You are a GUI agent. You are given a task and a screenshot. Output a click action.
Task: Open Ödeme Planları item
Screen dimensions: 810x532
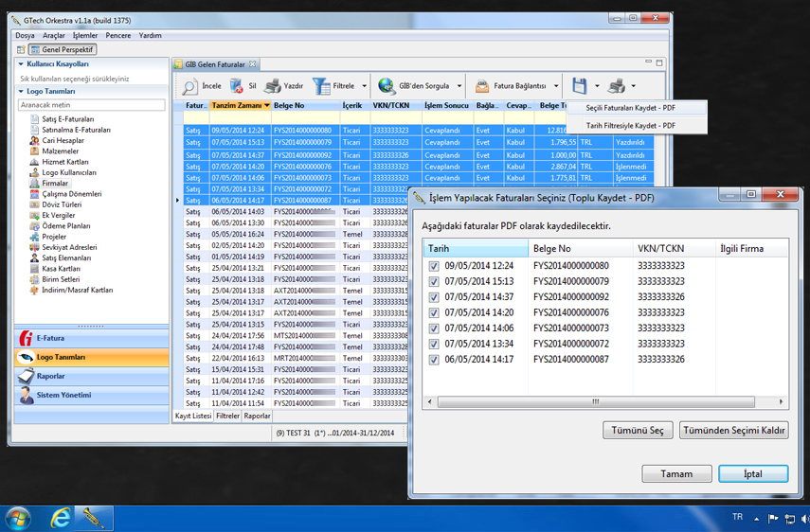tap(66, 226)
